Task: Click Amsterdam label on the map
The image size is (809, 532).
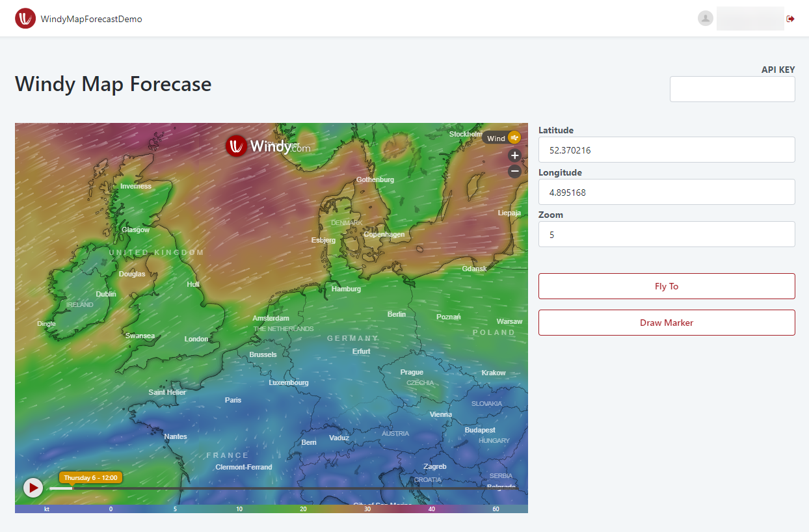Action: pos(271,319)
